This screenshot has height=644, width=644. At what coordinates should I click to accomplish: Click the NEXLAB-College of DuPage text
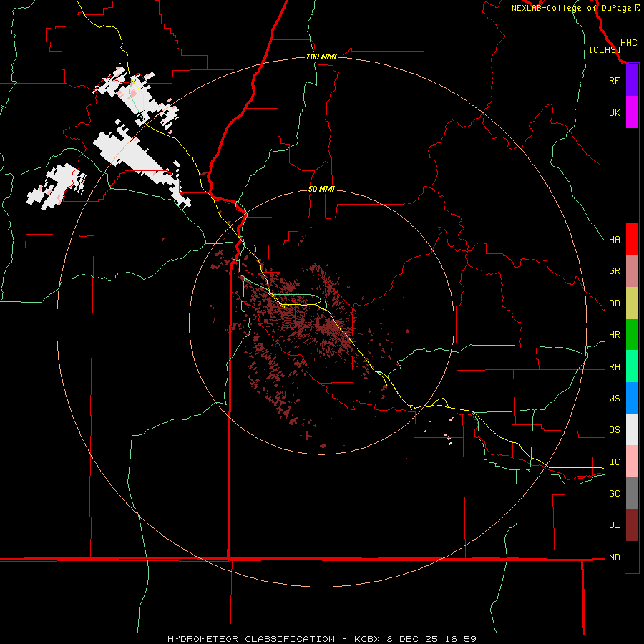[x=571, y=8]
